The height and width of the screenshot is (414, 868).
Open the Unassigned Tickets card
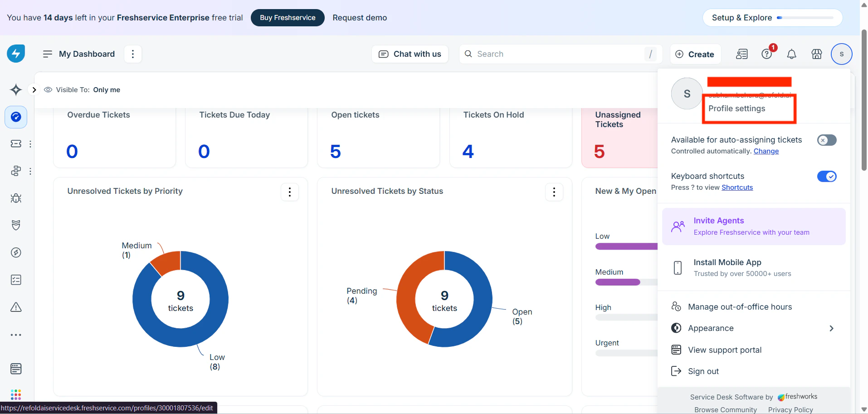coord(619,138)
